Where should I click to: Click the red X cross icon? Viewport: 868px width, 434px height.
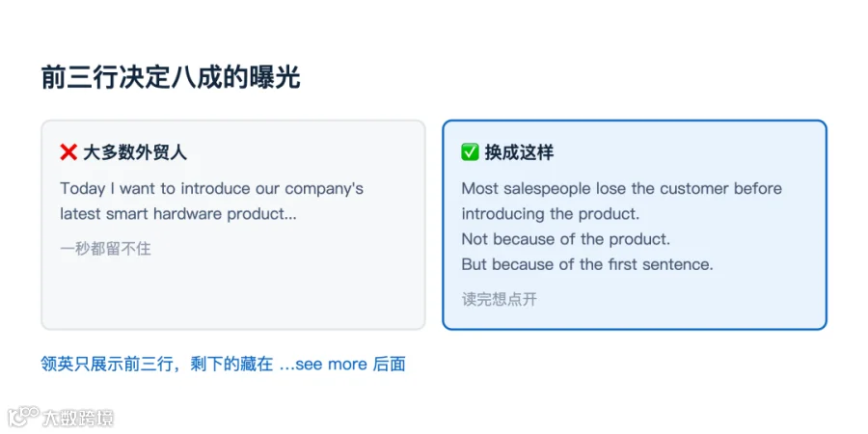coord(68,152)
